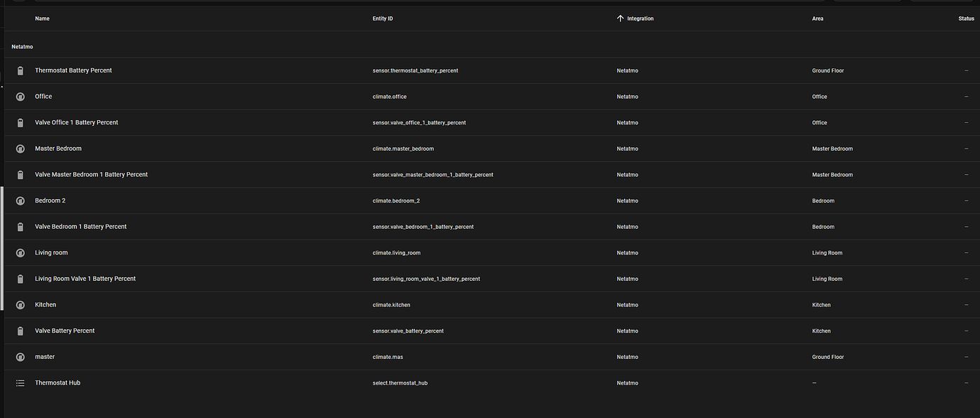
Task: Click Bedroom area in climate.bedroom_2 row
Action: coord(823,201)
